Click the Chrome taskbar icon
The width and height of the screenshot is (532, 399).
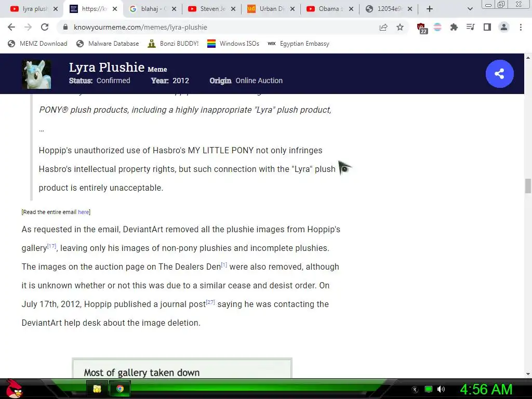[120, 389]
